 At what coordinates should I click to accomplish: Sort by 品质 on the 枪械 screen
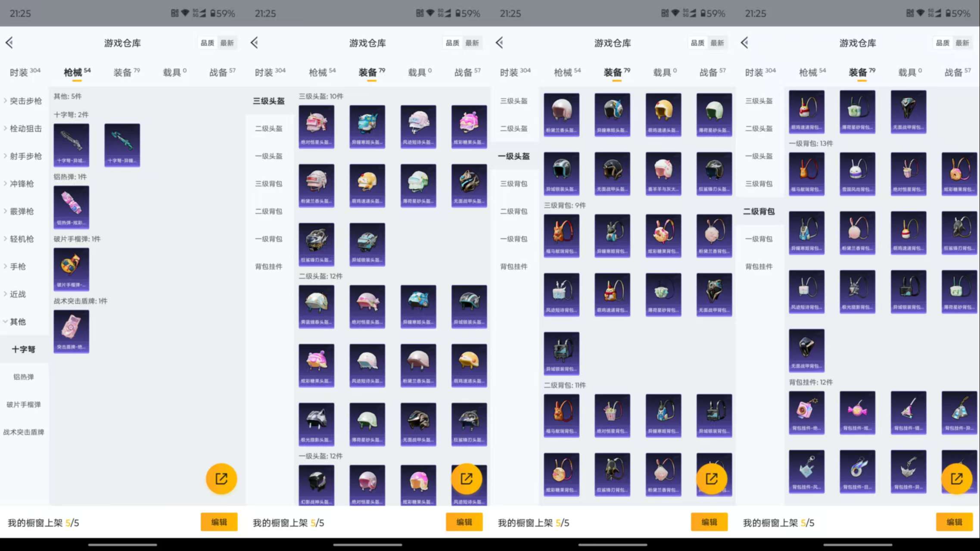pos(207,43)
